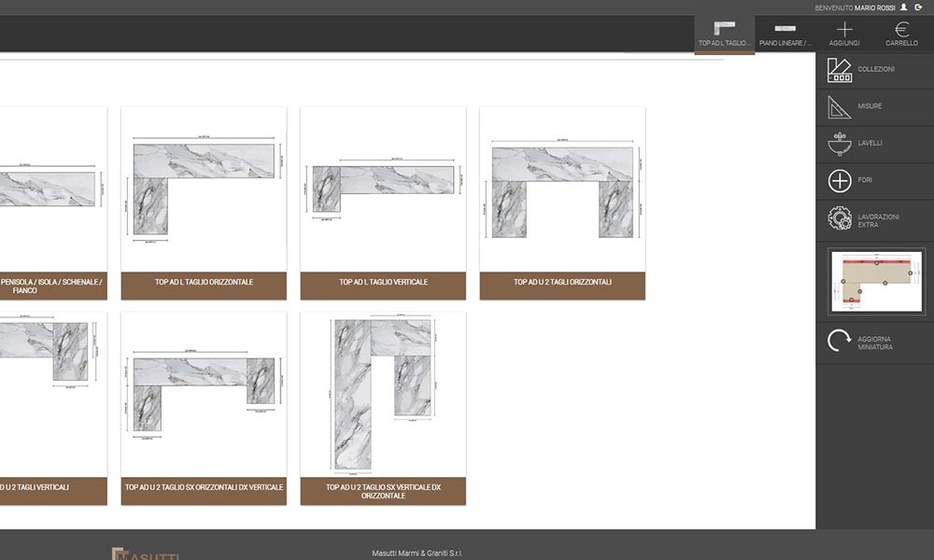Image resolution: width=934 pixels, height=560 pixels.
Task: Click the L-shaped countertop preview thumbnail
Action: click(877, 282)
